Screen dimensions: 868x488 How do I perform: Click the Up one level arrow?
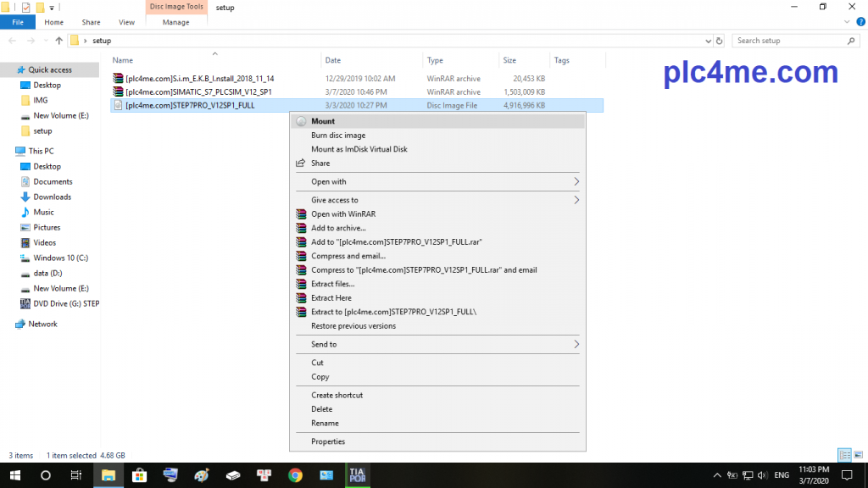58,41
